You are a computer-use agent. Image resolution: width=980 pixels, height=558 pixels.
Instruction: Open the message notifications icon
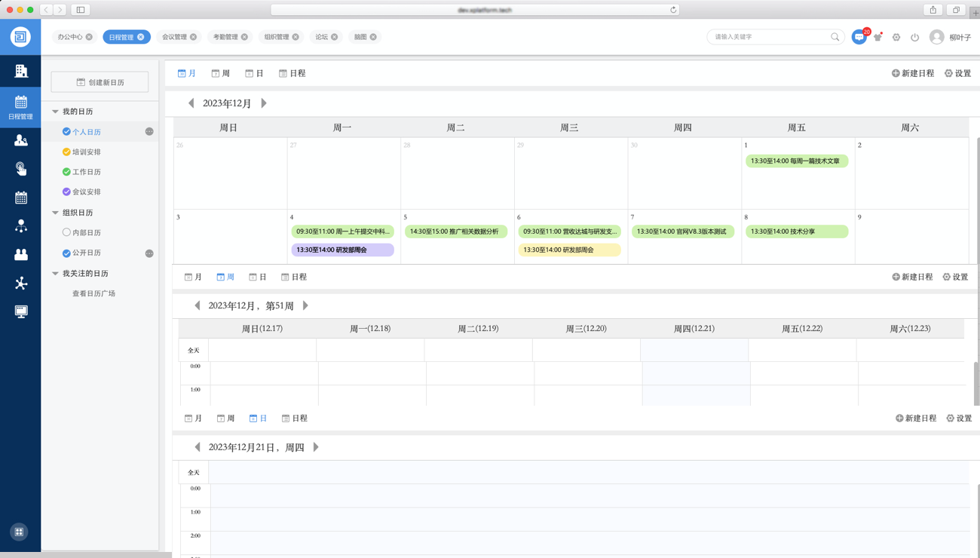(x=859, y=37)
